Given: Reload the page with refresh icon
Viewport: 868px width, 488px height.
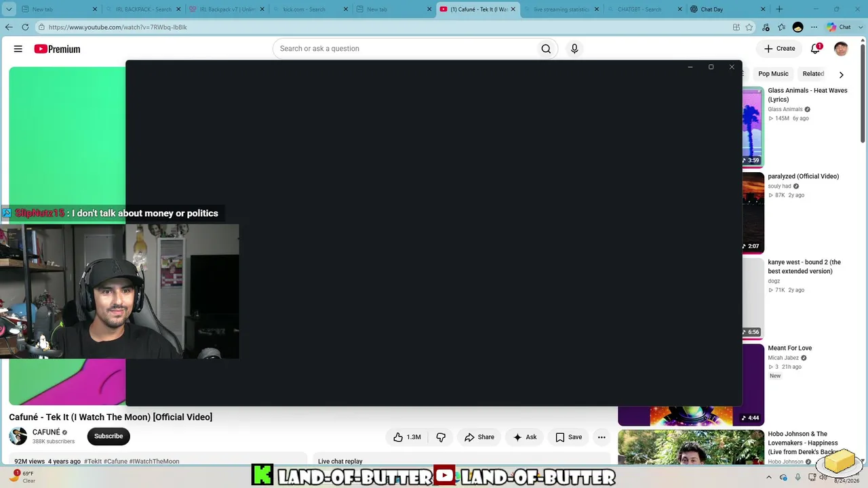Looking at the screenshot, I should pos(25,27).
